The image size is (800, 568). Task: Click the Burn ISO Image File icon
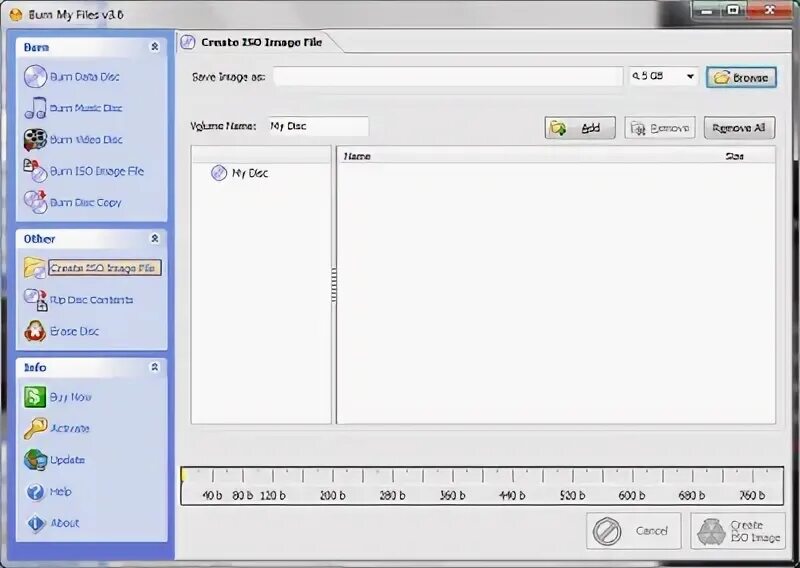[x=35, y=171]
